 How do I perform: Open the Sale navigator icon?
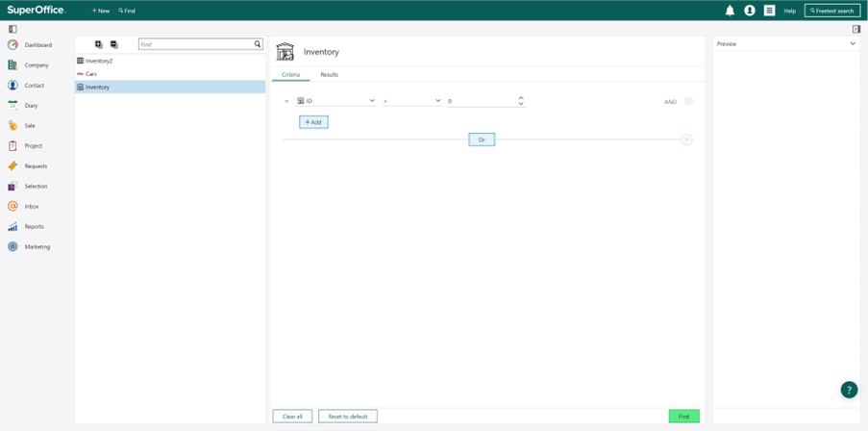(12, 126)
